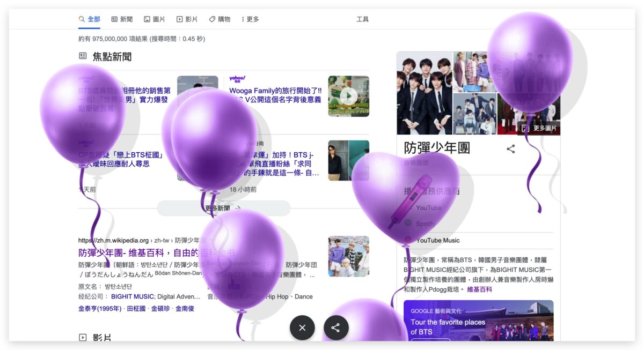
Task: Click the thumbnail beside the 手鍊 news article
Action: click(x=348, y=160)
